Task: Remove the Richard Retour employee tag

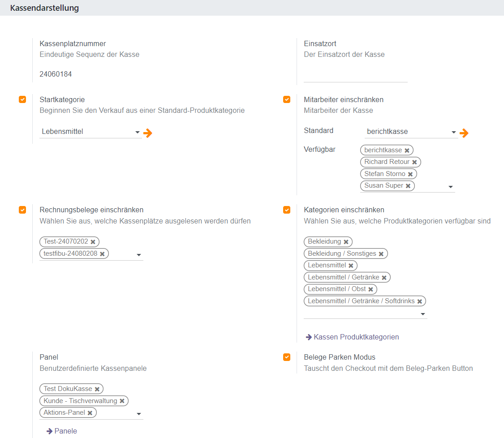Action: (414, 162)
